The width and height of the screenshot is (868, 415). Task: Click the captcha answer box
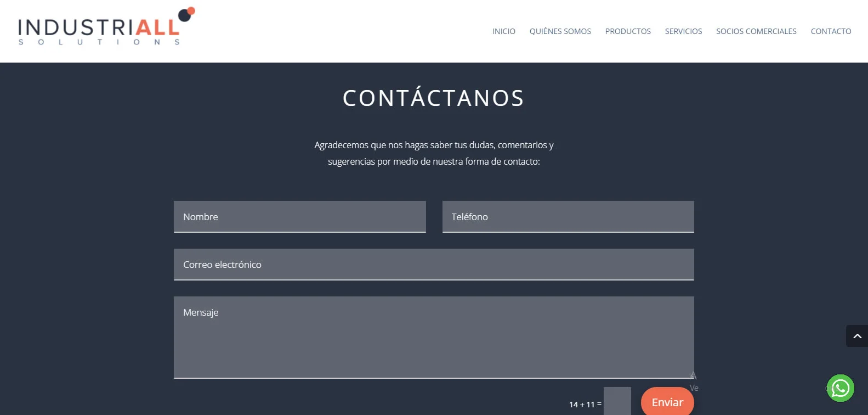617,402
